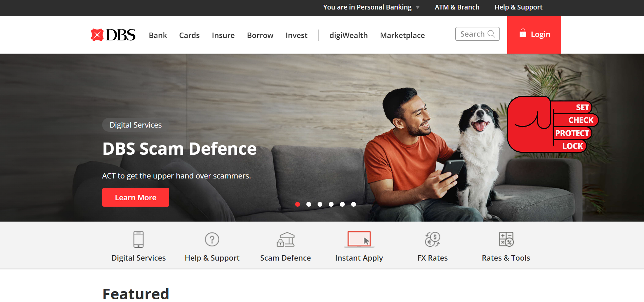Image resolution: width=644 pixels, height=302 pixels.
Task: Click Help & Support in top bar
Action: click(x=518, y=7)
